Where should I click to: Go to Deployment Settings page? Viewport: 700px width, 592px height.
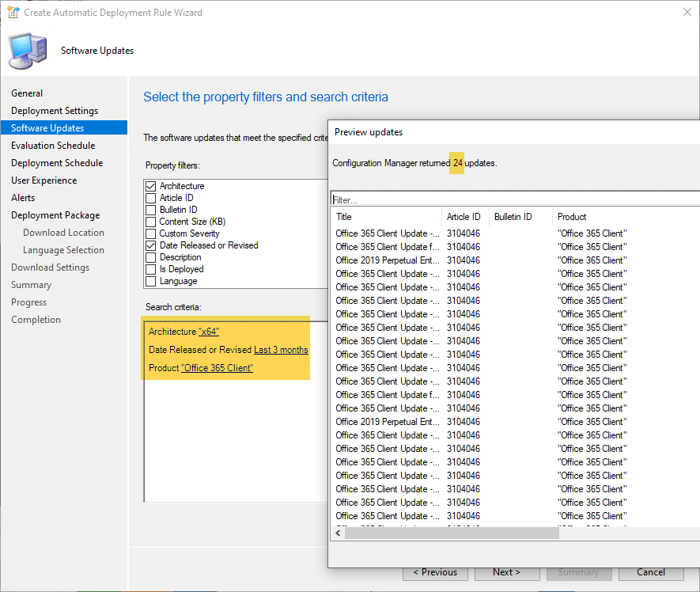click(55, 111)
